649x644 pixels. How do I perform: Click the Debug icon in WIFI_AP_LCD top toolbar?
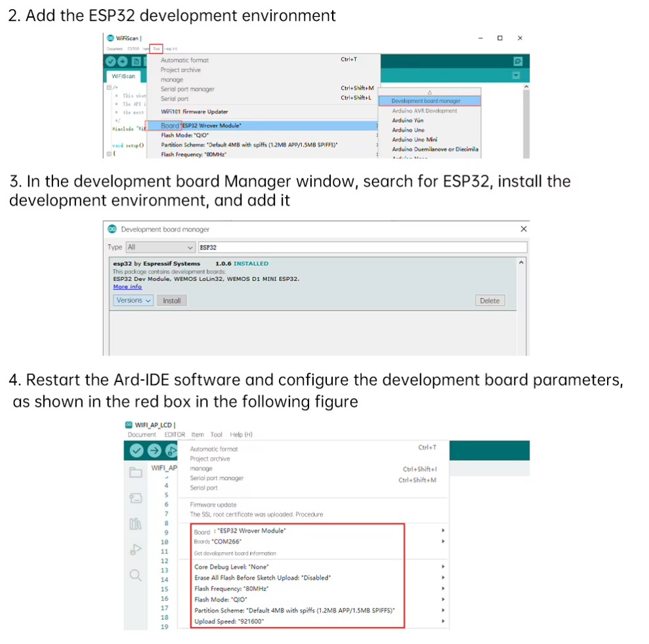pos(171,450)
